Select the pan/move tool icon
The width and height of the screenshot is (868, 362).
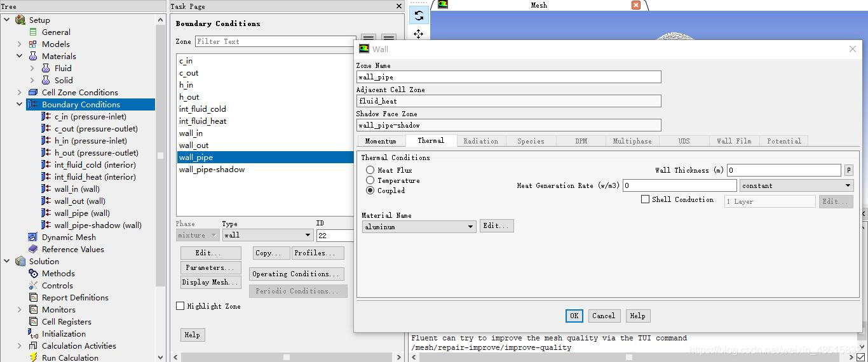coord(418,34)
